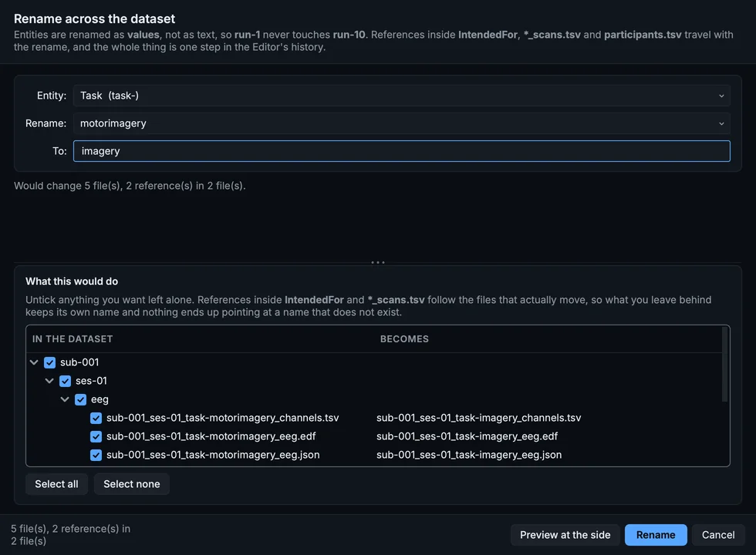Untick the ses-01 checkbox
Viewport: 756px width, 555px height.
click(65, 381)
